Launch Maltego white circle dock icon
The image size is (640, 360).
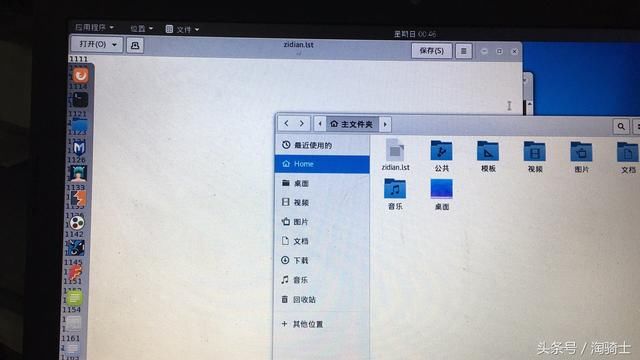click(x=77, y=223)
